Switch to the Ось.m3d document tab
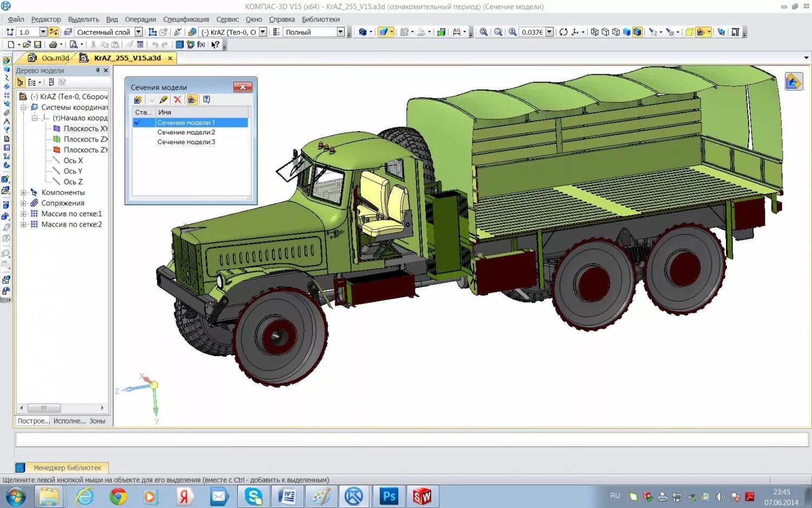 [48, 58]
